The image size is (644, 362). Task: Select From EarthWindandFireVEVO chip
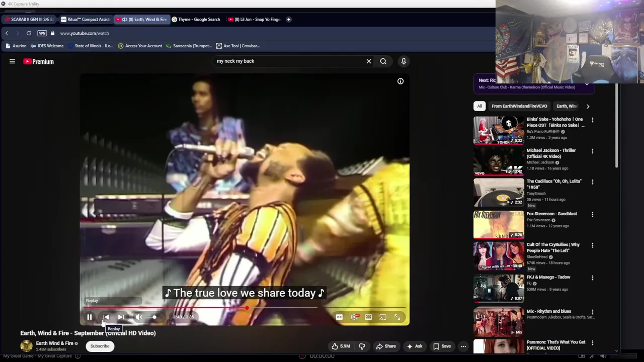tap(519, 106)
